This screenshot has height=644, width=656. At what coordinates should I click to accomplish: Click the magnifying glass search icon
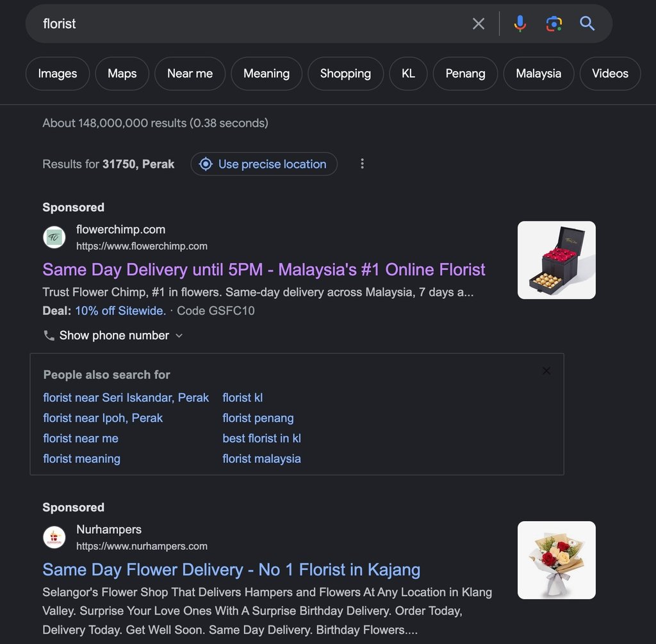[x=587, y=23]
